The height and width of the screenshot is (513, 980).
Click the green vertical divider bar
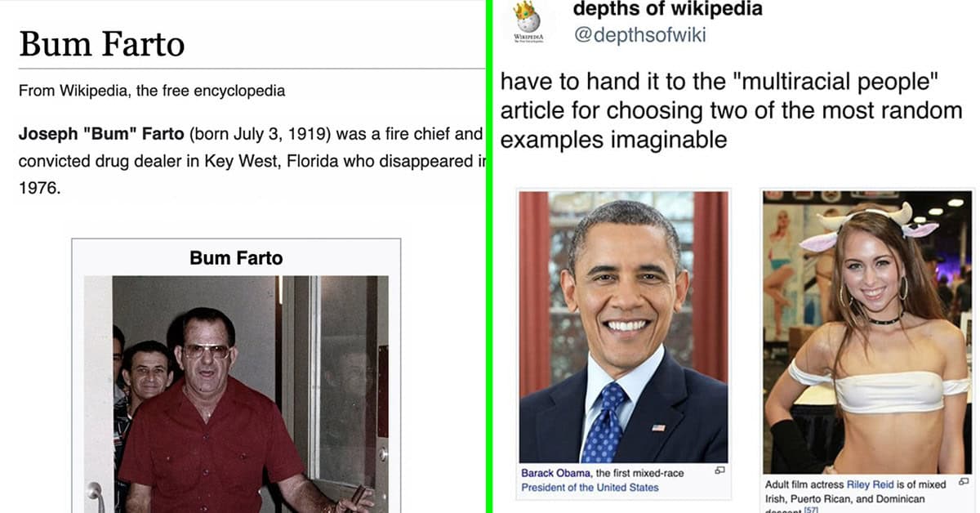click(488, 256)
